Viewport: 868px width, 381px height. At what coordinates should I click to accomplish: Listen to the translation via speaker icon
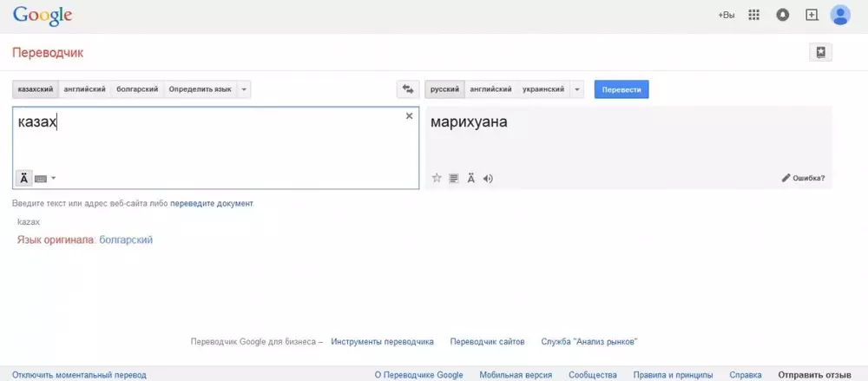pos(488,179)
